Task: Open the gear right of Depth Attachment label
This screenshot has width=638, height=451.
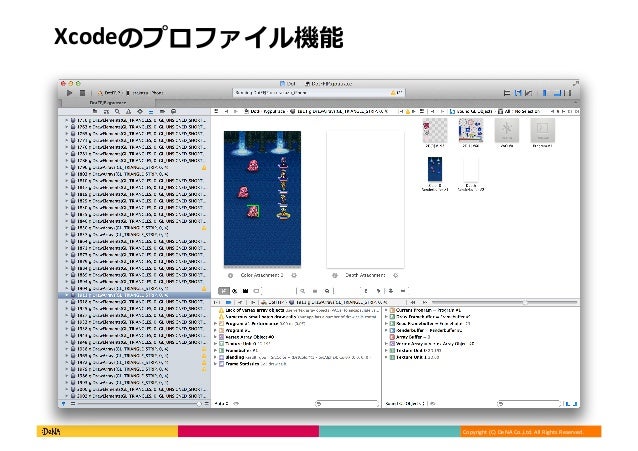Action: coord(395,276)
